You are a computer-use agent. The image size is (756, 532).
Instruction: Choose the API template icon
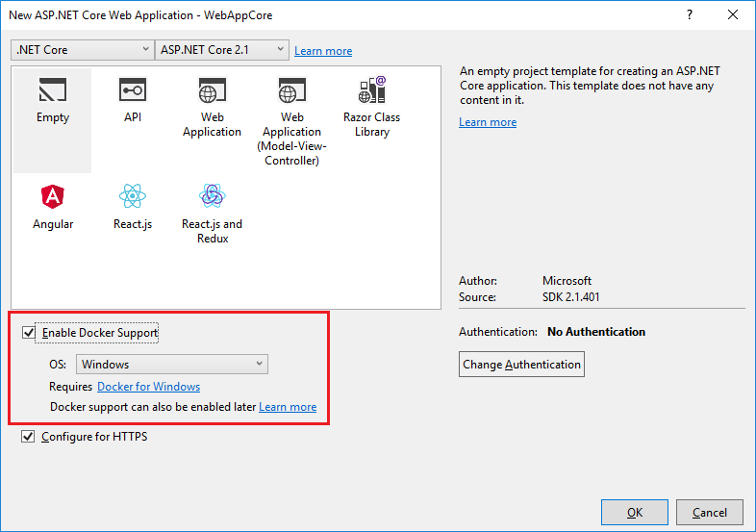pos(133,91)
